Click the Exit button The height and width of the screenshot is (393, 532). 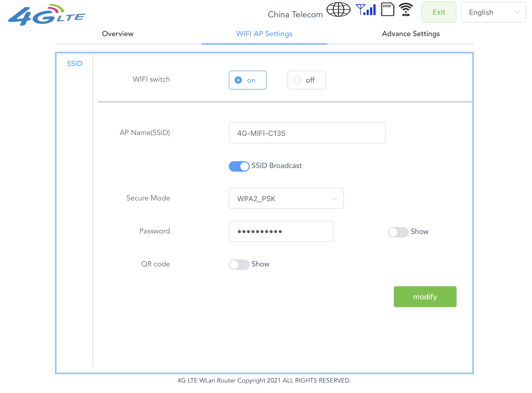439,12
